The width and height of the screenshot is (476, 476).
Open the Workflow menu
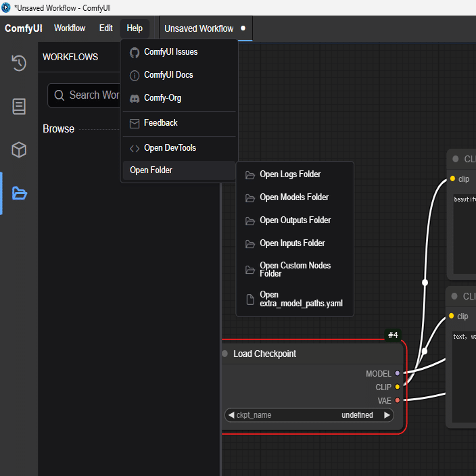[x=70, y=28]
